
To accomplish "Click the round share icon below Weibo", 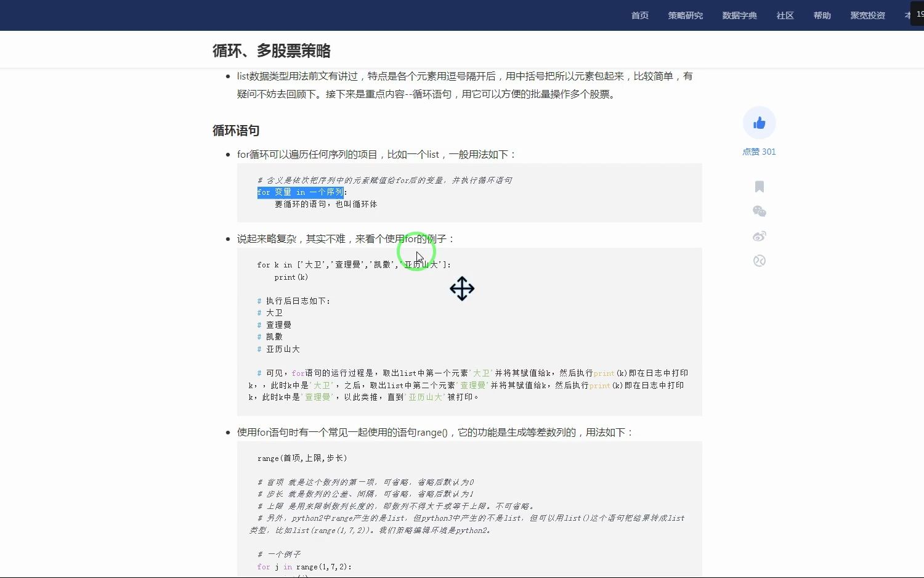I will (x=759, y=261).
